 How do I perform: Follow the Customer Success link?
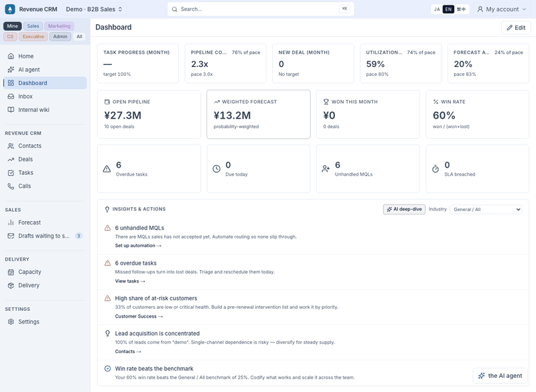click(x=139, y=316)
